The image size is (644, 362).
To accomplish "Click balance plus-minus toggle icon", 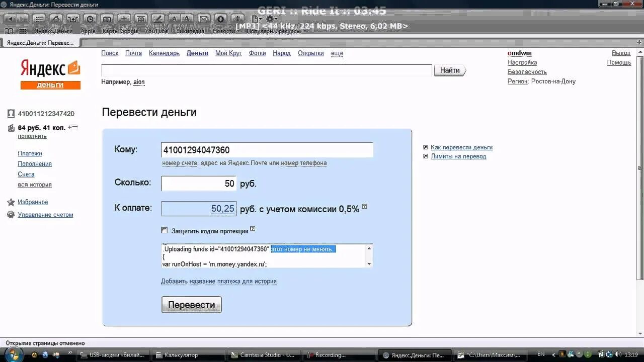I will tap(73, 128).
